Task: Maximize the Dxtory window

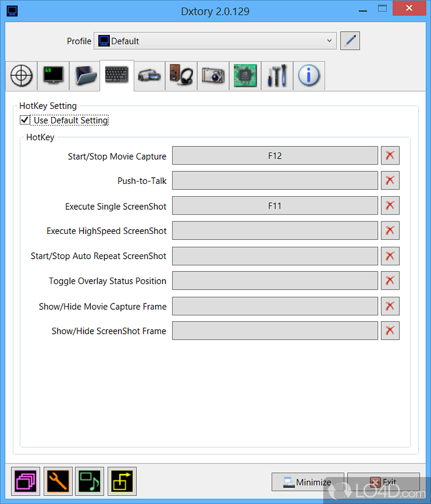Action: (382, 9)
